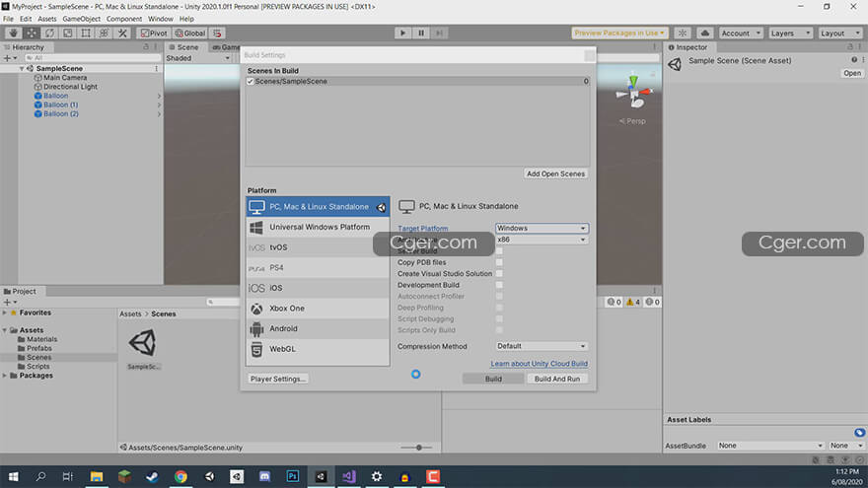868x488 pixels.
Task: Switch to the Game tab
Action: coord(226,47)
